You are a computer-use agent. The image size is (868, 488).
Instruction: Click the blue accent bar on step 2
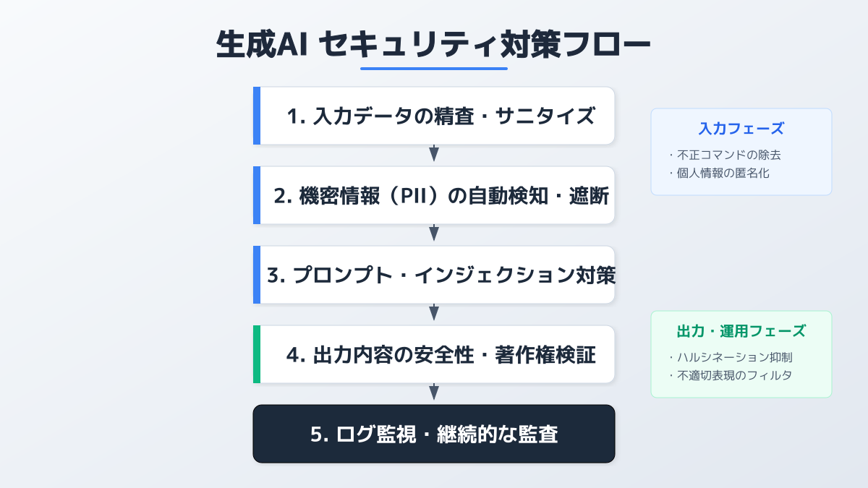click(x=257, y=195)
